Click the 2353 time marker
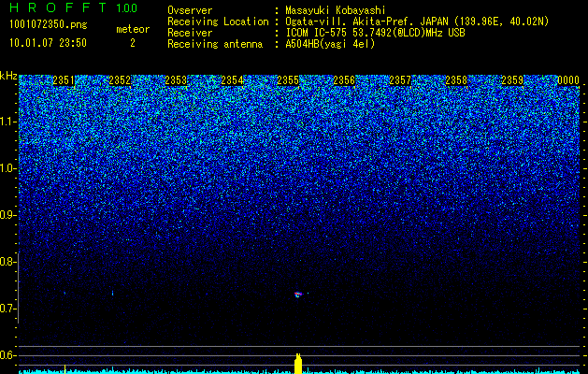Viewport: 588px width, 374px height. click(176, 80)
